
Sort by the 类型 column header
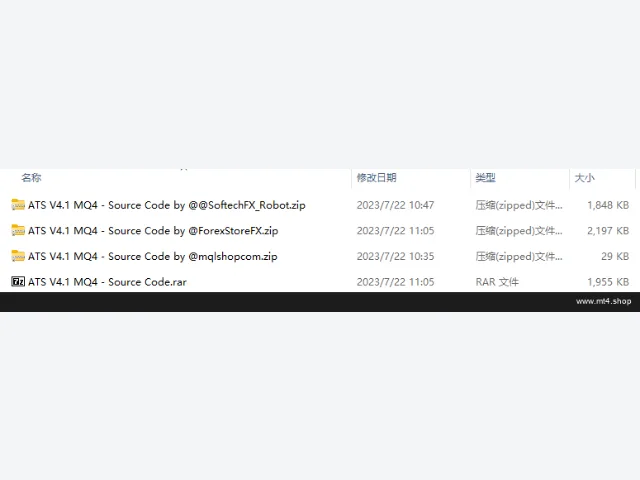(485, 178)
